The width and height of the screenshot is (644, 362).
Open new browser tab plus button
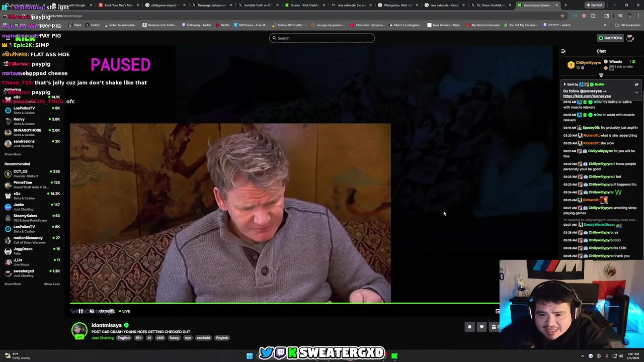pos(566,5)
